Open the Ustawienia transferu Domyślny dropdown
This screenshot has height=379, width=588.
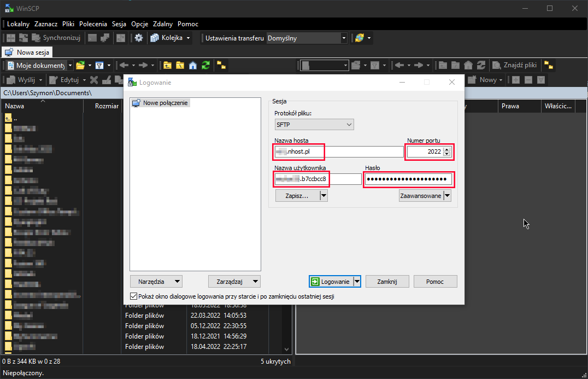click(343, 38)
